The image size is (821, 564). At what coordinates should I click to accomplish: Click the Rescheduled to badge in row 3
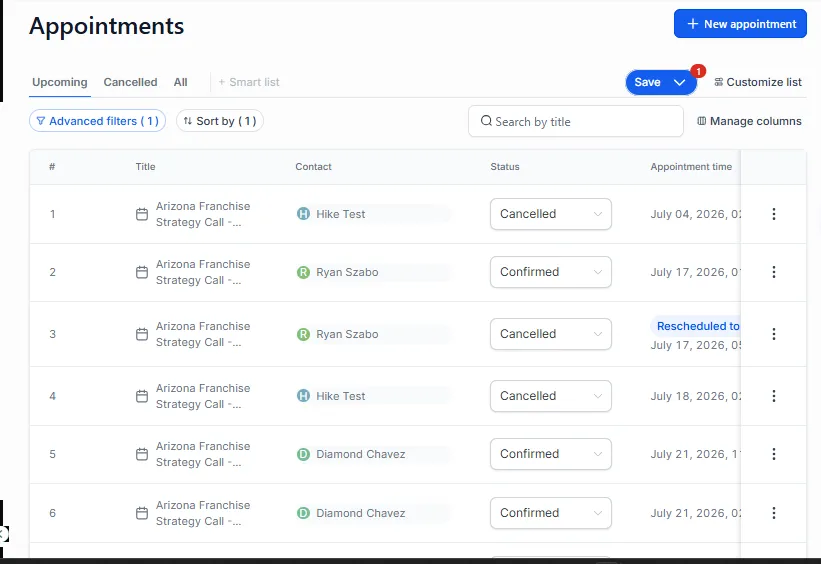pos(696,326)
